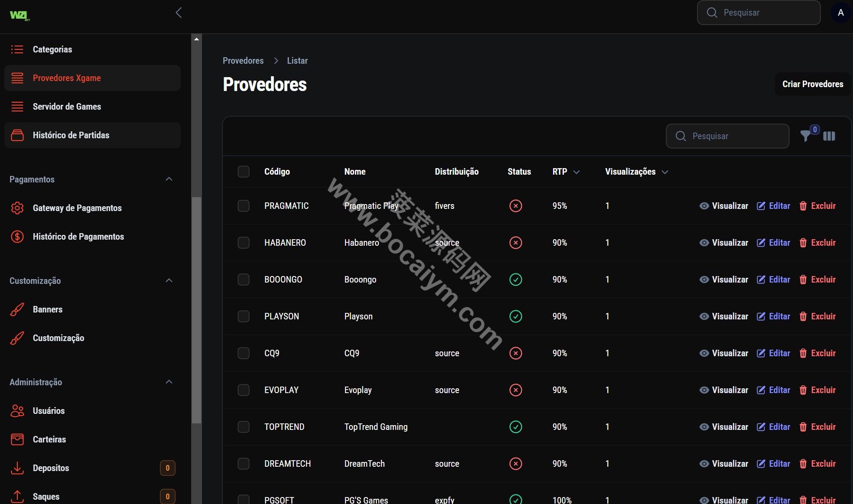Click the Saques count badge
The width and height of the screenshot is (853, 504).
click(x=168, y=497)
